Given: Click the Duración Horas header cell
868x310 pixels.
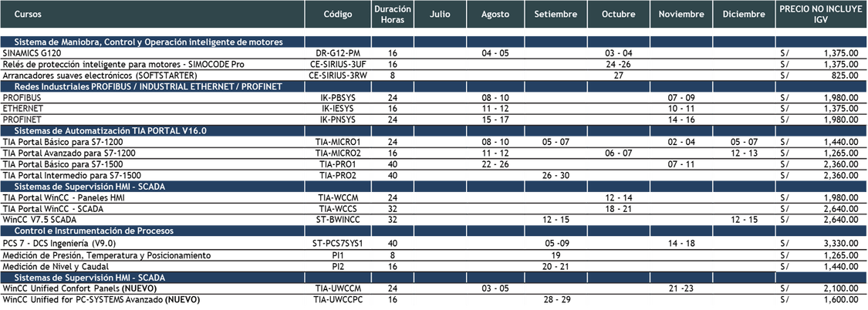Looking at the screenshot, I should (393, 15).
